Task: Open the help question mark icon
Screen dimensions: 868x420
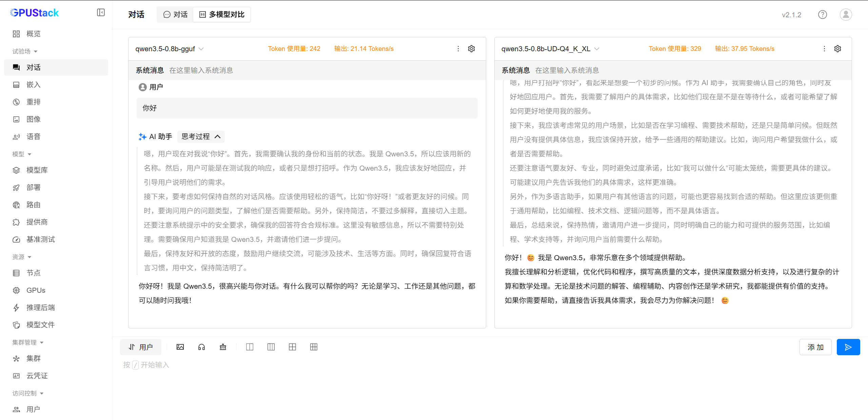Action: pyautogui.click(x=822, y=15)
